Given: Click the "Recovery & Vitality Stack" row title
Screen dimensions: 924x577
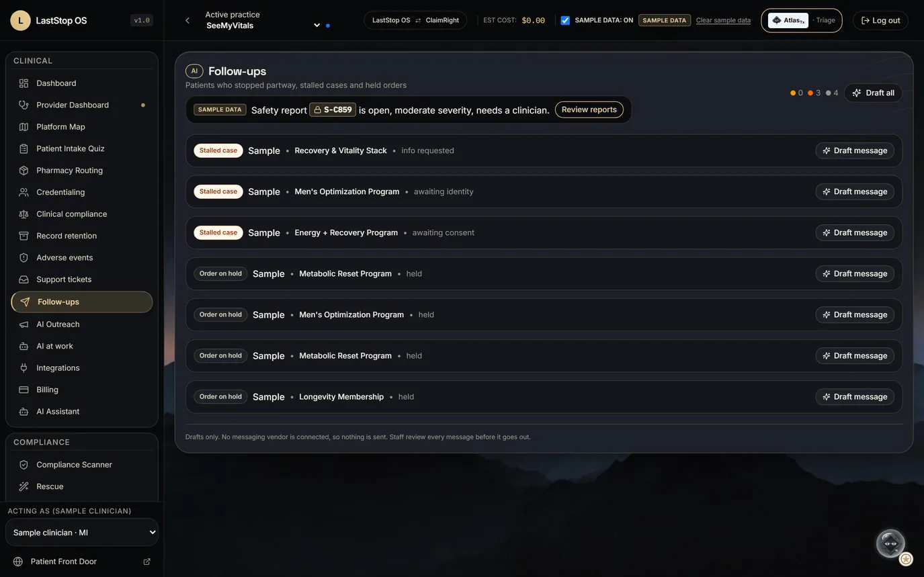Looking at the screenshot, I should [x=341, y=150].
